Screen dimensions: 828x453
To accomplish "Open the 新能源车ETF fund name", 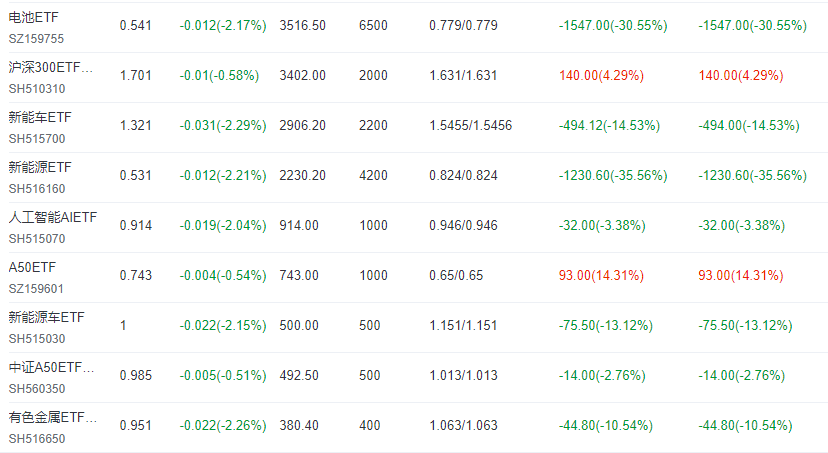I will click(46, 317).
